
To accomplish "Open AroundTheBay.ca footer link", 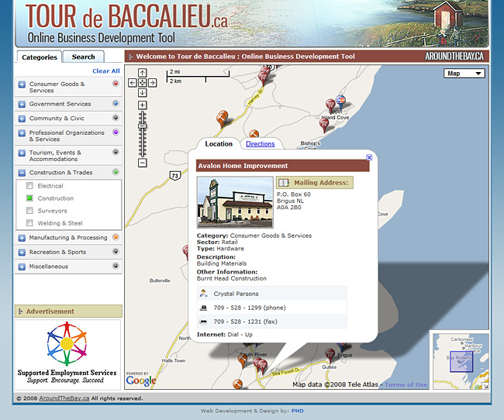I will (x=64, y=398).
